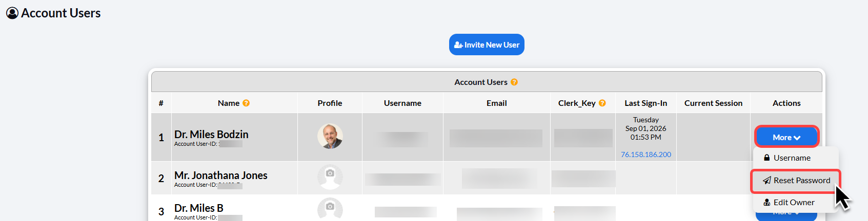Viewport: 868px width, 221px height.
Task: Click Jonathana Jones' camera placeholder avatar
Action: (330, 177)
